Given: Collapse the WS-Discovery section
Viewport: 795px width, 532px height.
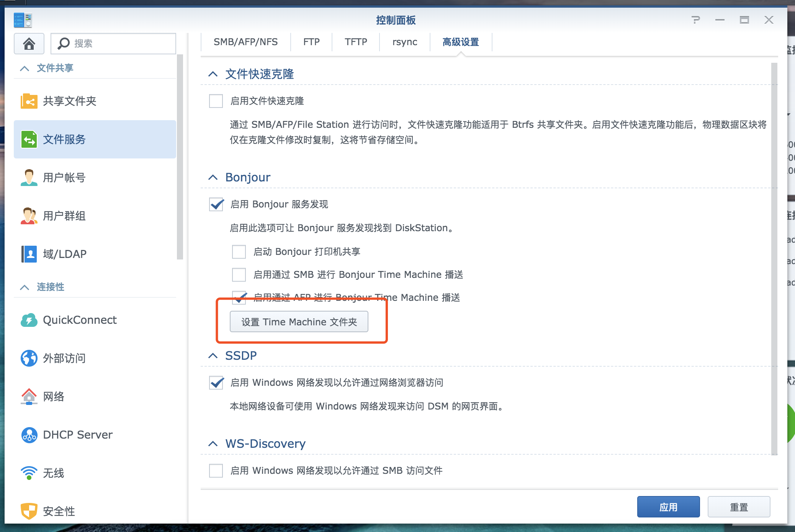Looking at the screenshot, I should pos(213,444).
